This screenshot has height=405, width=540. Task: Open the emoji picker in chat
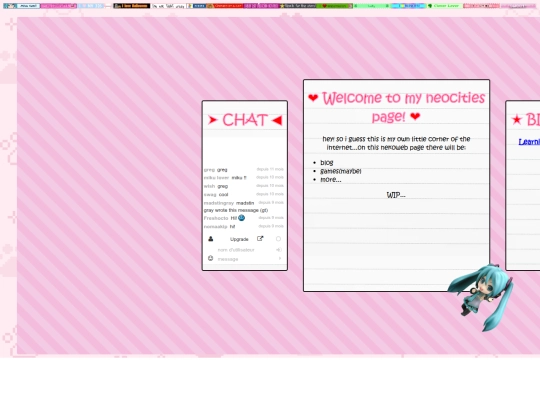point(210,258)
